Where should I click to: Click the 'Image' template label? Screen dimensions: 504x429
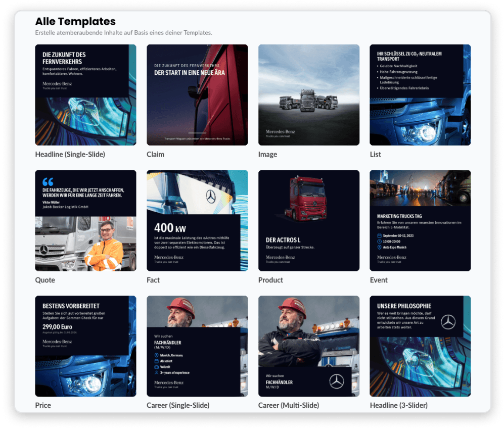pyautogui.click(x=267, y=155)
